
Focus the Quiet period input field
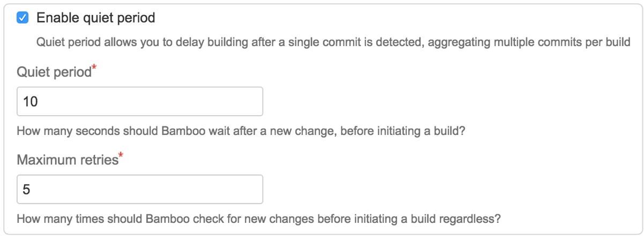(139, 101)
